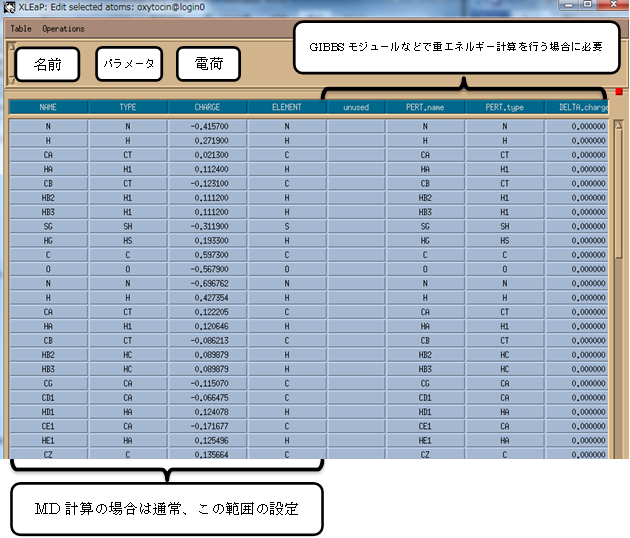
Task: Click the NAME column header
Action: [47, 106]
